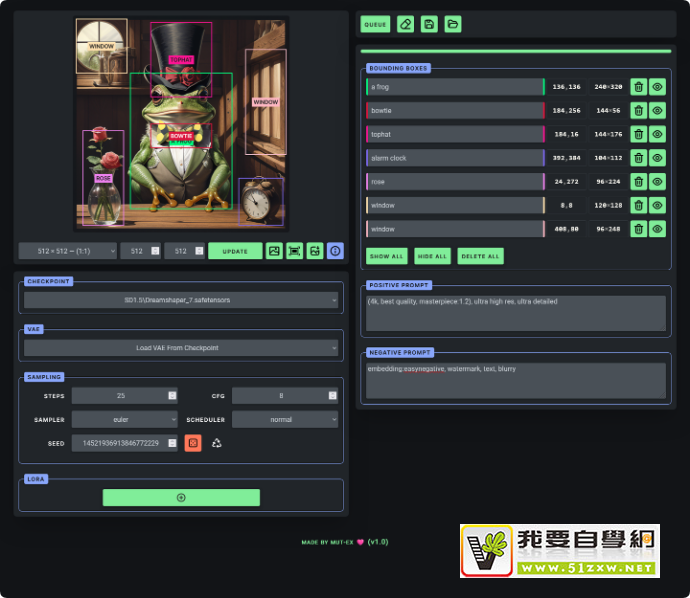Screen dimensions: 690x598
Task: Click the blue info icon
Action: point(335,251)
